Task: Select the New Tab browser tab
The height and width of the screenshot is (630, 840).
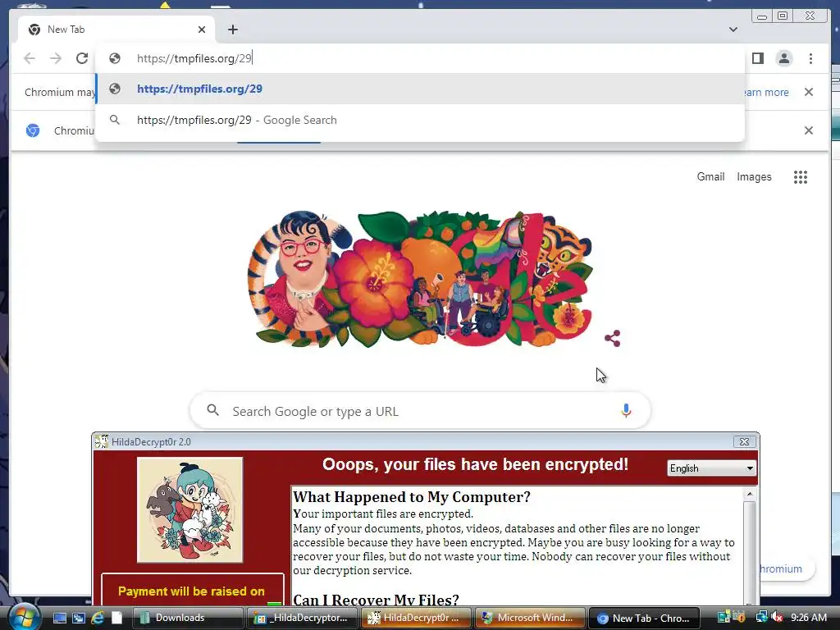Action: (116, 30)
